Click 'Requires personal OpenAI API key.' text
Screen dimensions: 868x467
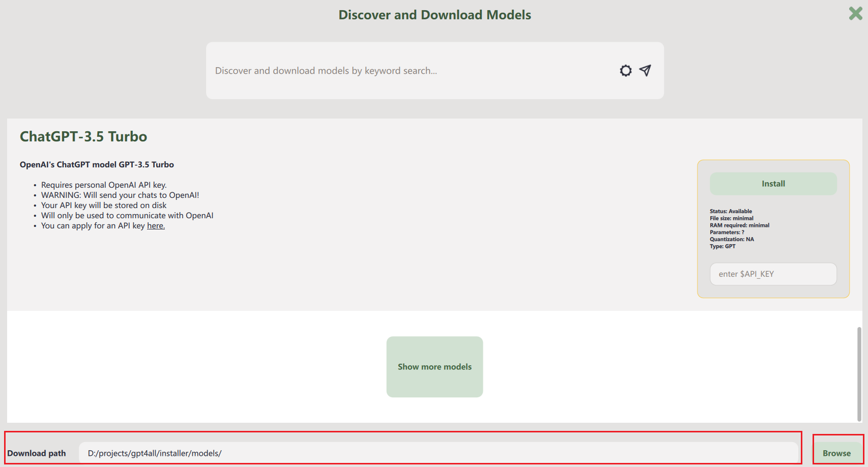[x=104, y=185]
